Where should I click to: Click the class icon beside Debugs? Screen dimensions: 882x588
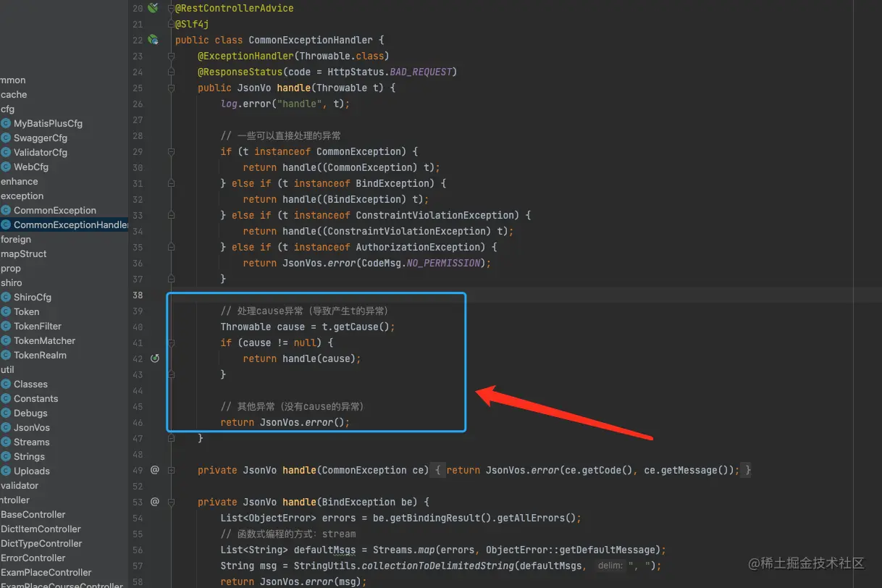[6, 413]
